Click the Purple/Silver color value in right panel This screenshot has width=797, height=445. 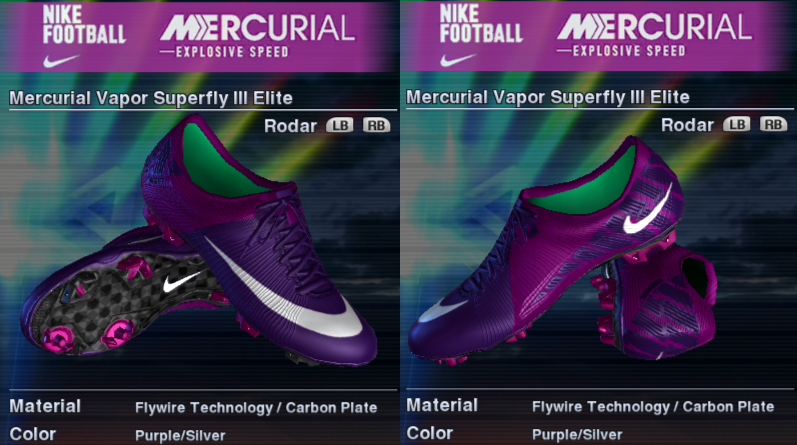pyautogui.click(x=577, y=434)
